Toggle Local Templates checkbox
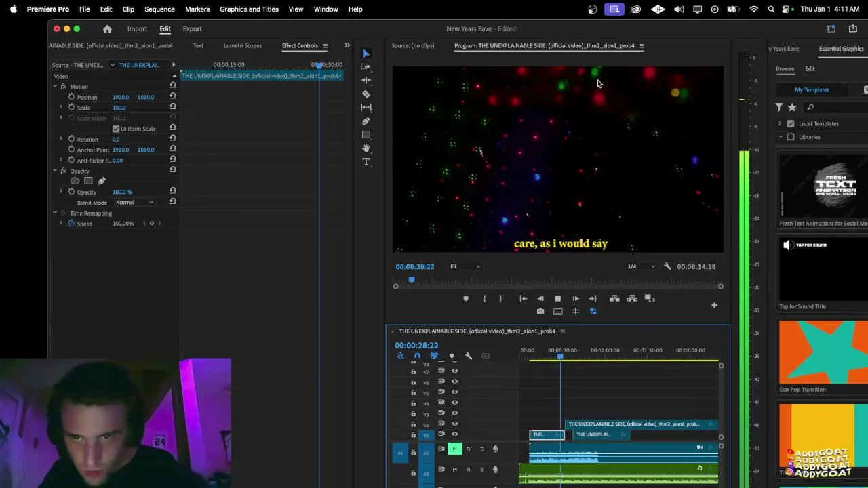 click(x=791, y=123)
